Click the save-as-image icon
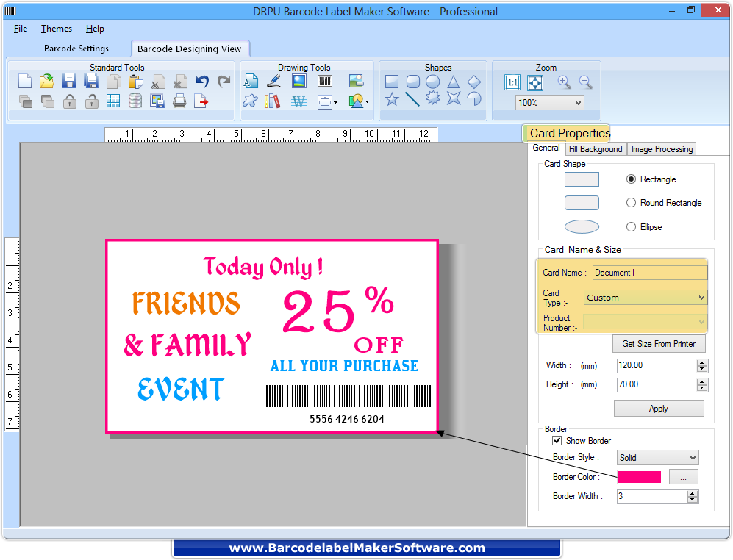Viewport: 733px width, 560px height. [157, 101]
